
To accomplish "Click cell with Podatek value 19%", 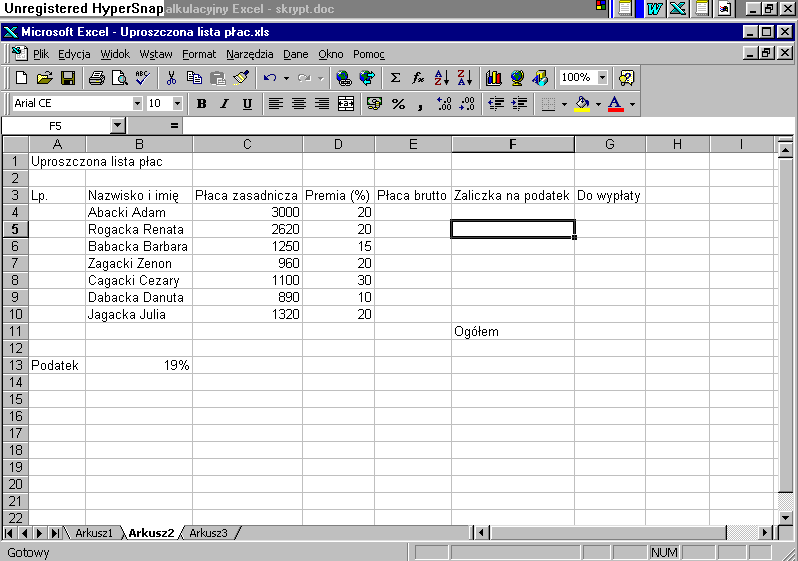I will [x=139, y=365].
